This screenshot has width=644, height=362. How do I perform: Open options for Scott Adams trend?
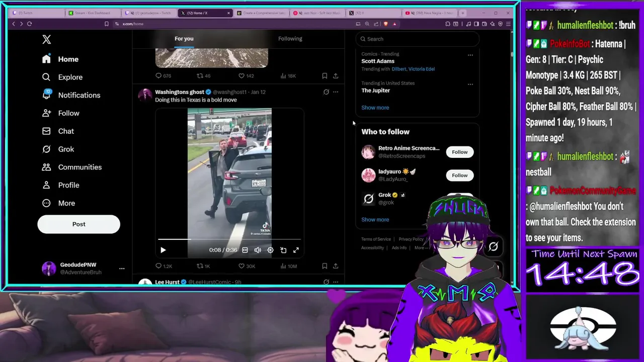pos(470,55)
